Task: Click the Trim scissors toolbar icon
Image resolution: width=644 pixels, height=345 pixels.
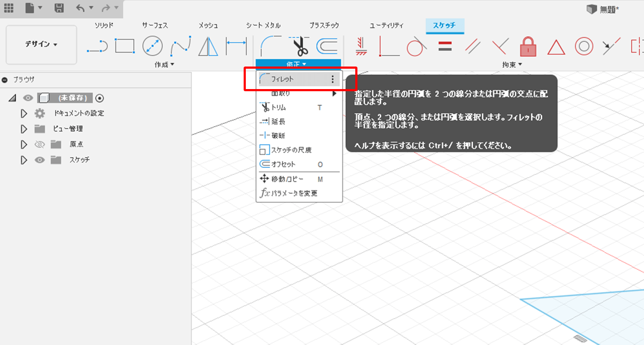Action: tap(299, 46)
